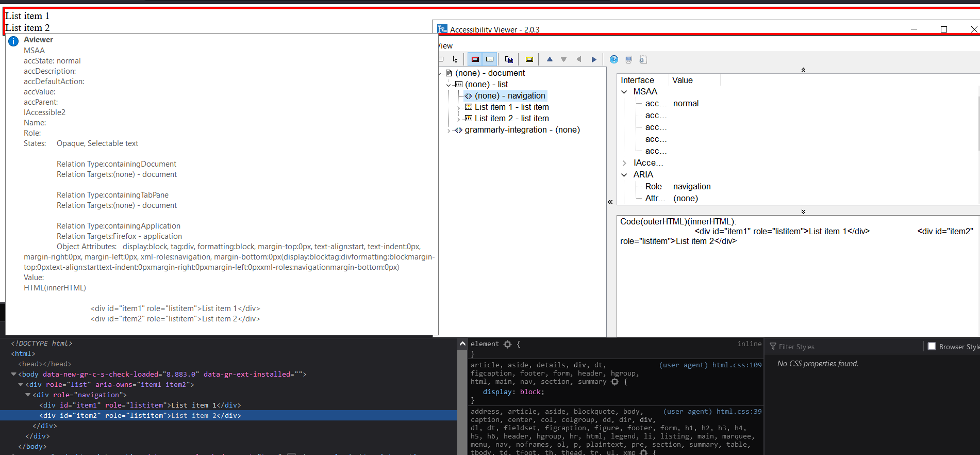
Task: Select the "grammarly-integration - (none)" tree node
Action: tap(522, 130)
